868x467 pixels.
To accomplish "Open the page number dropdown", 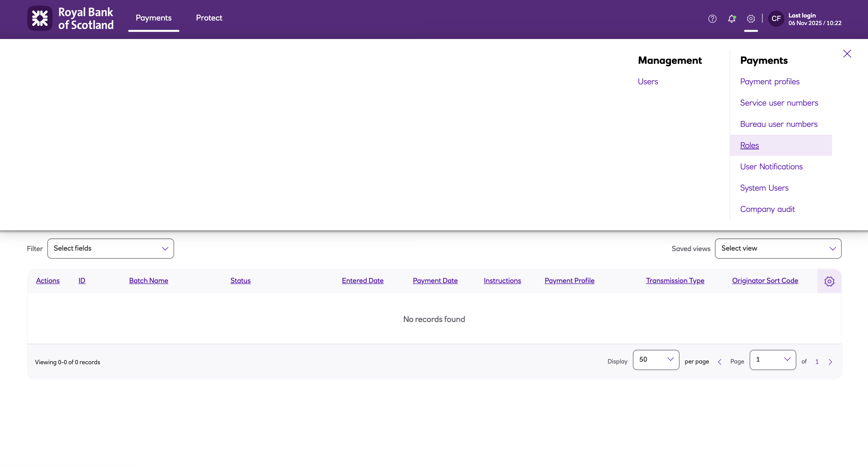I will (772, 360).
